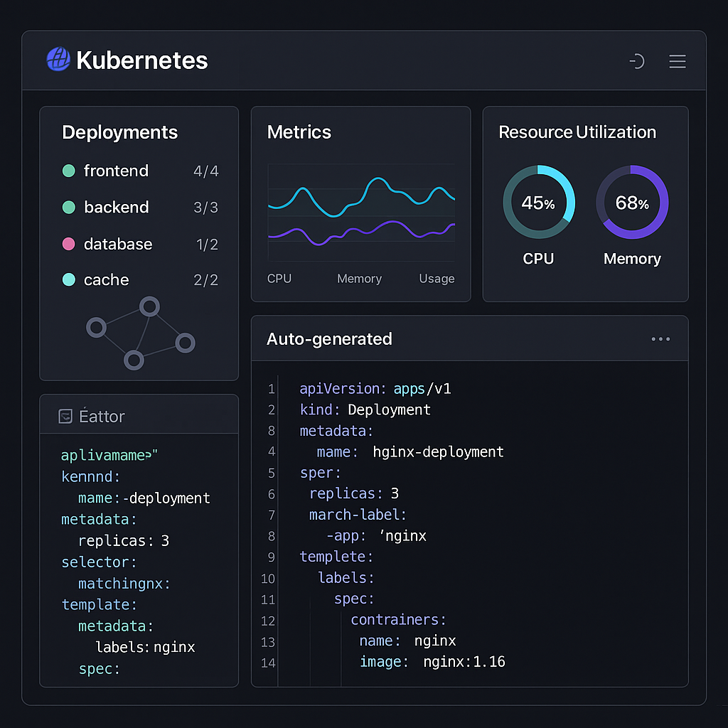Toggle the backend deployment health indicator
Screen dimensions: 728x728
(x=68, y=208)
